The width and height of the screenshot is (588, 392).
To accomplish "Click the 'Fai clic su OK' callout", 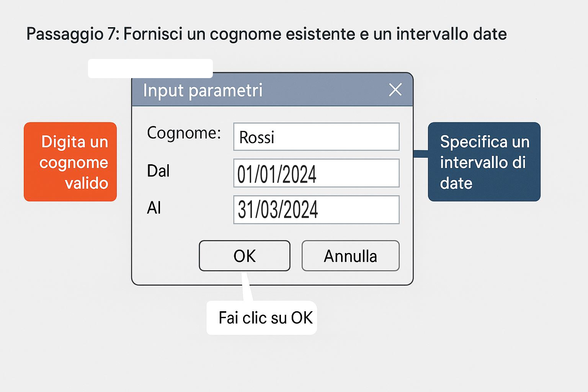I will (x=265, y=318).
